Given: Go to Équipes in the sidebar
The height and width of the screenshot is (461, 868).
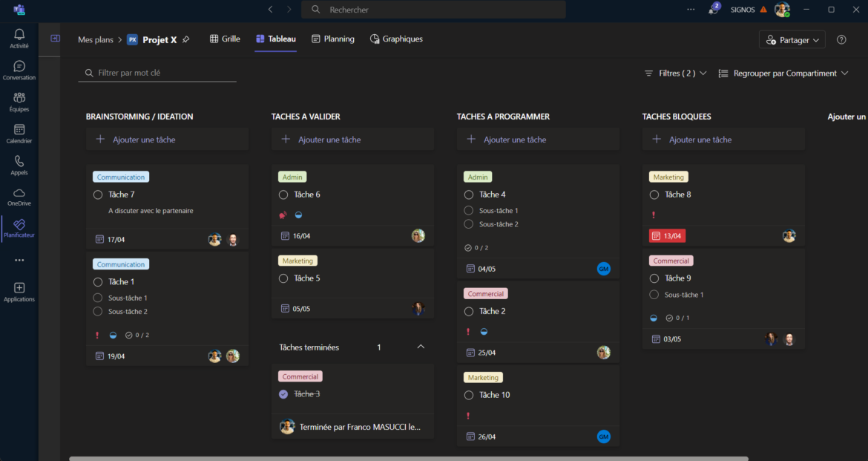Looking at the screenshot, I should tap(19, 102).
